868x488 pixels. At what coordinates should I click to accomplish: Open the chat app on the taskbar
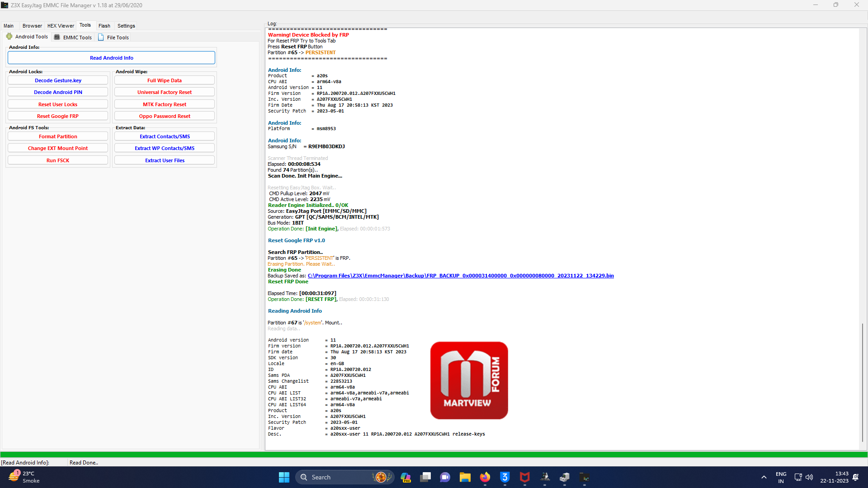pyautogui.click(x=445, y=477)
